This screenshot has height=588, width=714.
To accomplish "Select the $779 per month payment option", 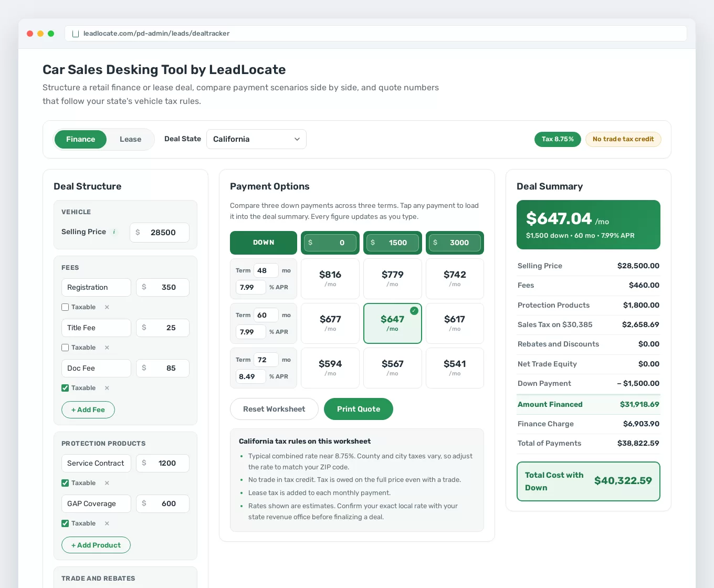I will [393, 279].
